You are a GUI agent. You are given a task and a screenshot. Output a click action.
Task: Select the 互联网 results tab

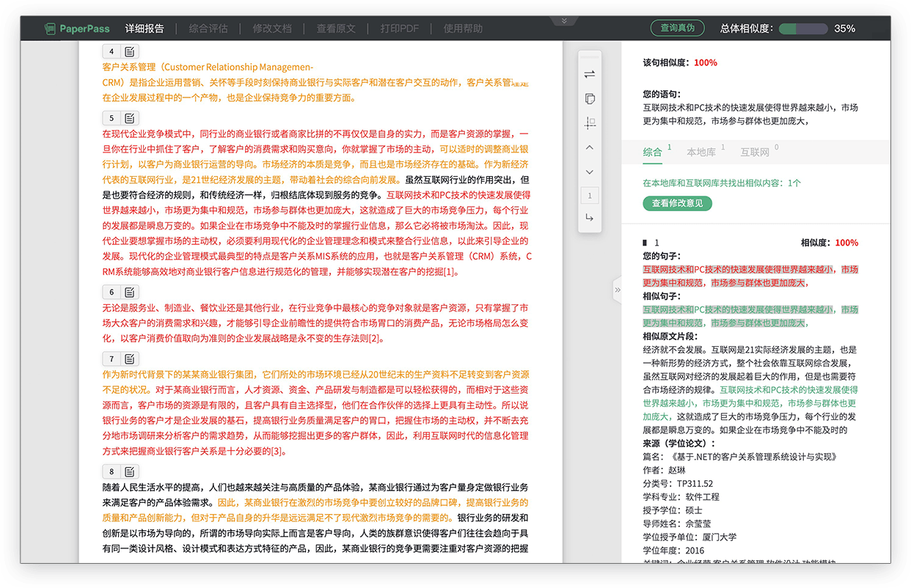755,152
